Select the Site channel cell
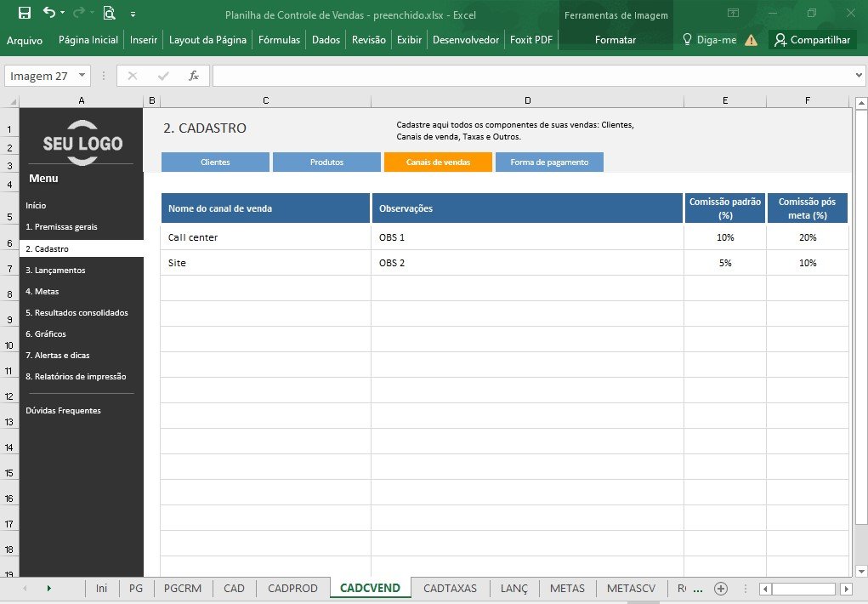 266,263
